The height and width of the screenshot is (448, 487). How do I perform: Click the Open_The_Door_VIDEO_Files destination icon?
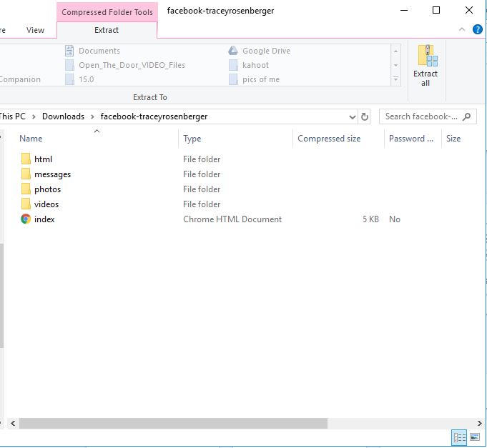[x=69, y=65]
